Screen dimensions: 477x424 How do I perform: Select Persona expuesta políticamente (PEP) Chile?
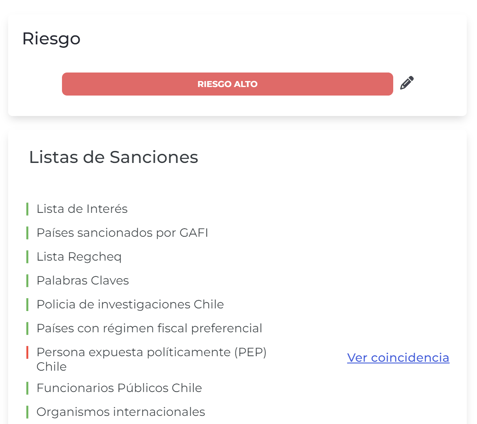click(152, 359)
